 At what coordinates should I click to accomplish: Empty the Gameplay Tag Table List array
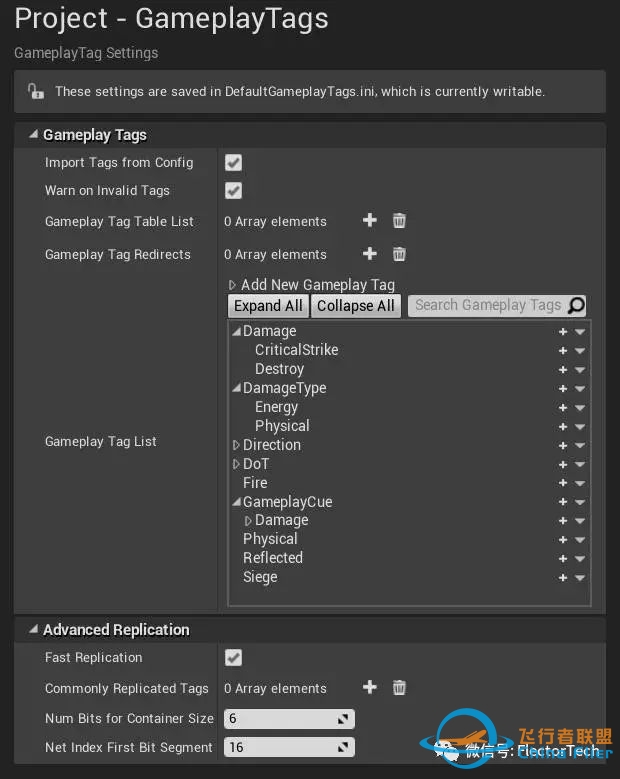click(399, 221)
